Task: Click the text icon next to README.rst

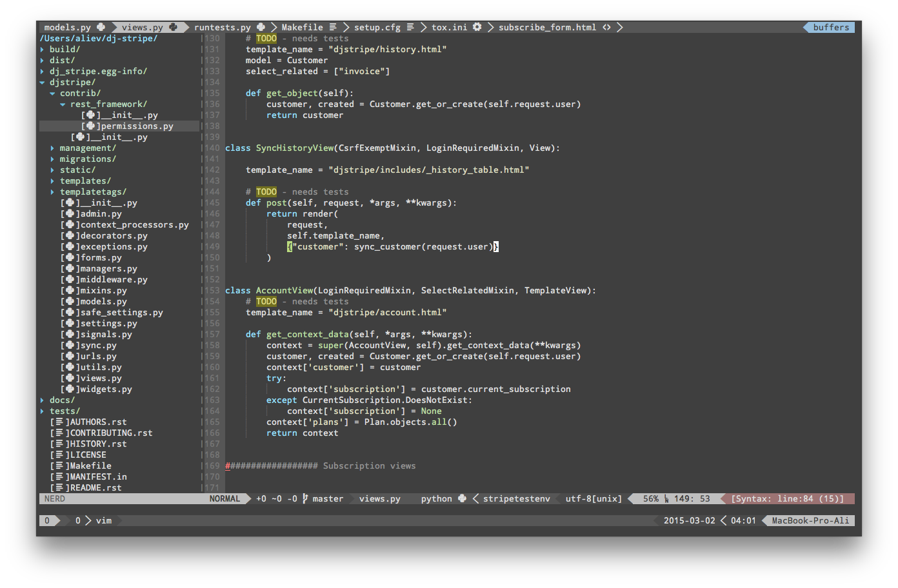Action: [59, 487]
